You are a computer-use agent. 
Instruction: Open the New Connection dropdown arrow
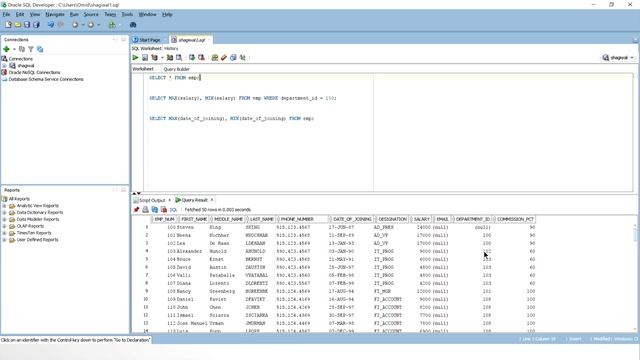tap(14, 49)
